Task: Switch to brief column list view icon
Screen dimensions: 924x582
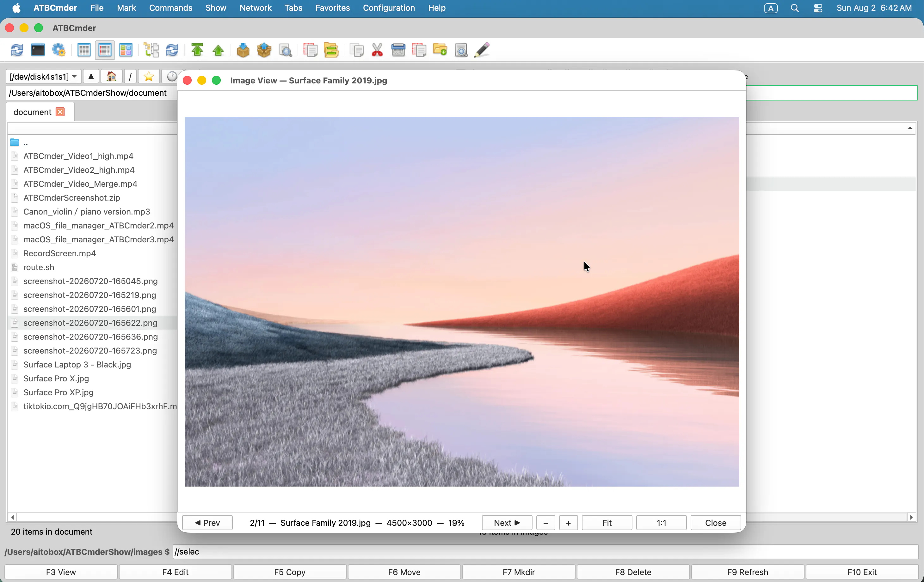Action: (84, 50)
